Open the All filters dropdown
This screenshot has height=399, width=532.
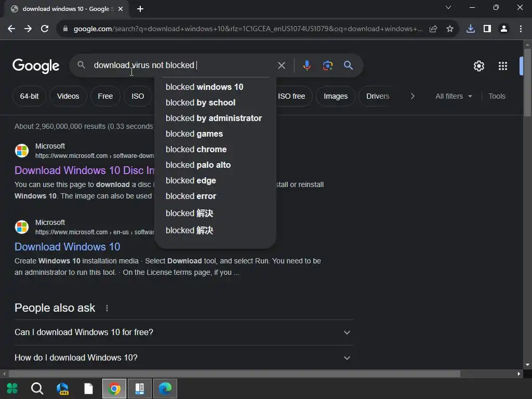click(x=454, y=96)
